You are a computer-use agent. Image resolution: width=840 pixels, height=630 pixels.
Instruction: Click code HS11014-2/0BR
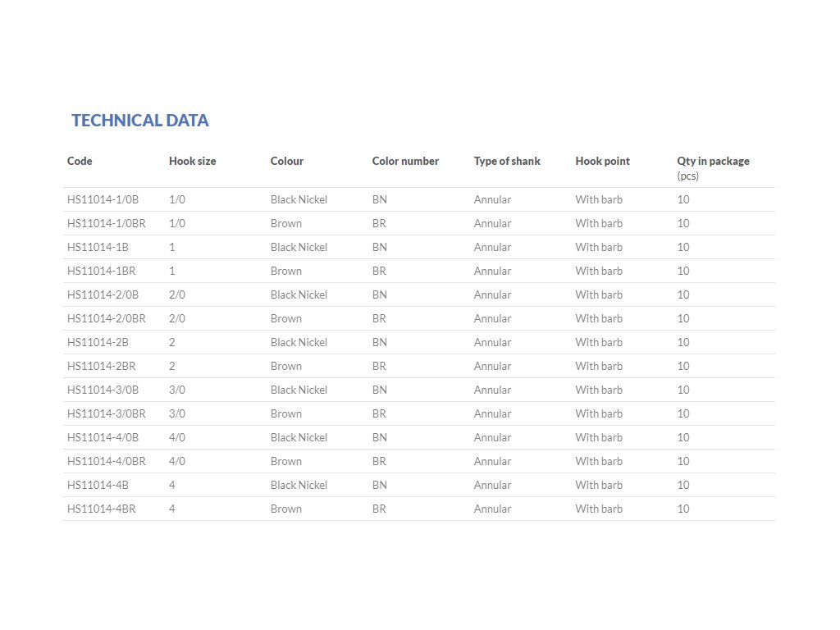click(x=107, y=318)
